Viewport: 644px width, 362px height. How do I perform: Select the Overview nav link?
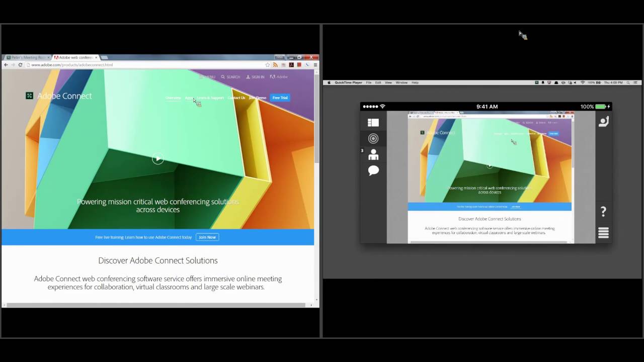(x=173, y=98)
